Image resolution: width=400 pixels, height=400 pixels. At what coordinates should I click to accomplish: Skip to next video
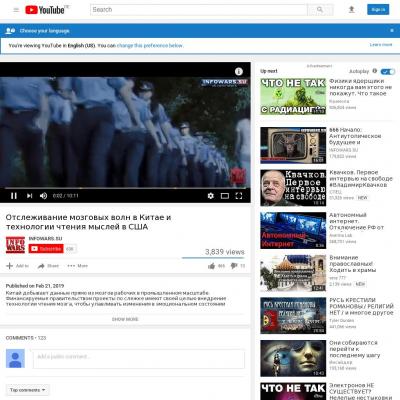tap(29, 196)
